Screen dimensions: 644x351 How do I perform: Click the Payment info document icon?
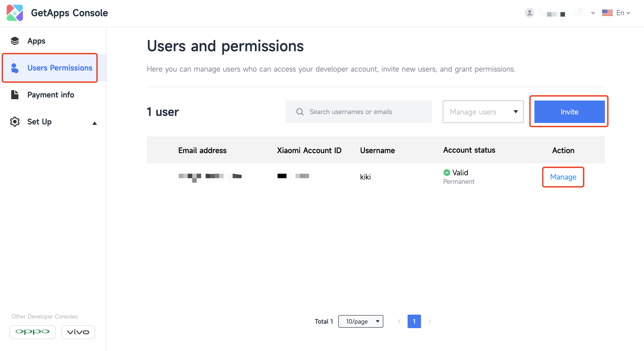pos(15,95)
